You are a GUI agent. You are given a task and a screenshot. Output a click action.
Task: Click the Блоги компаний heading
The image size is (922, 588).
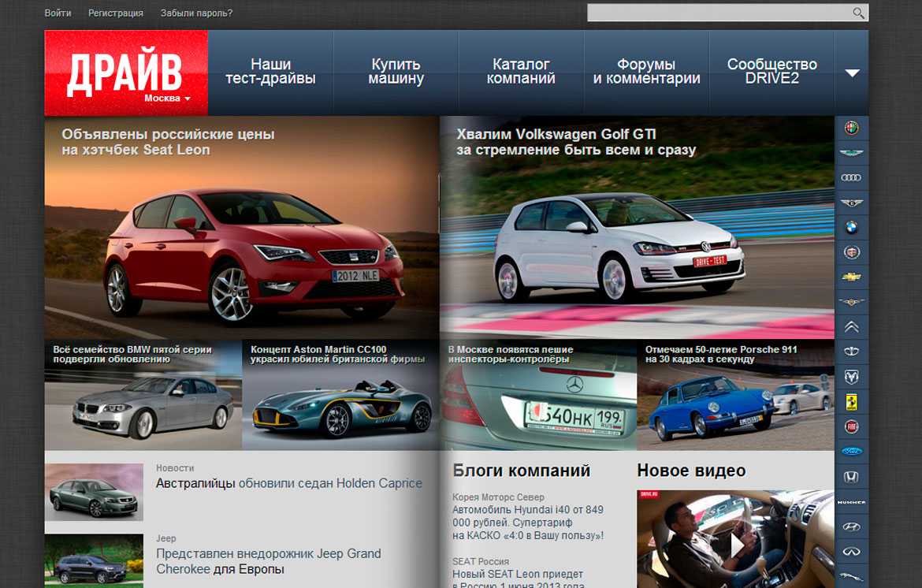[522, 471]
